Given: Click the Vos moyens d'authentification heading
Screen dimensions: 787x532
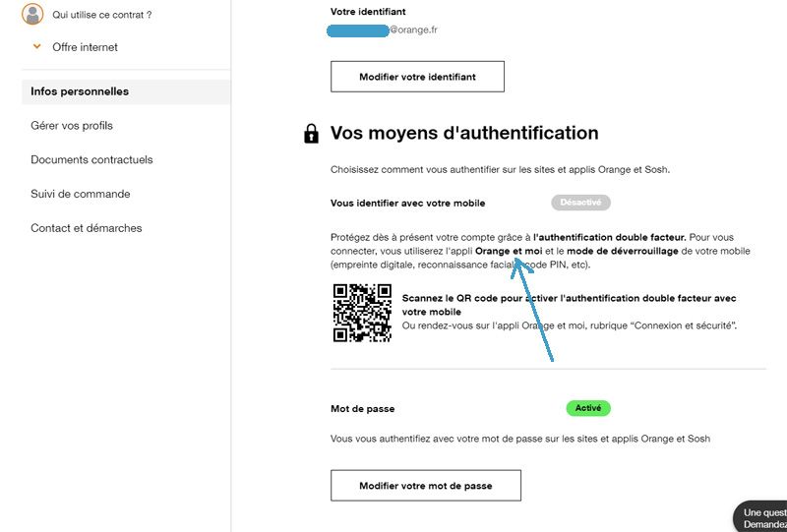Looking at the screenshot, I should pos(464,133).
